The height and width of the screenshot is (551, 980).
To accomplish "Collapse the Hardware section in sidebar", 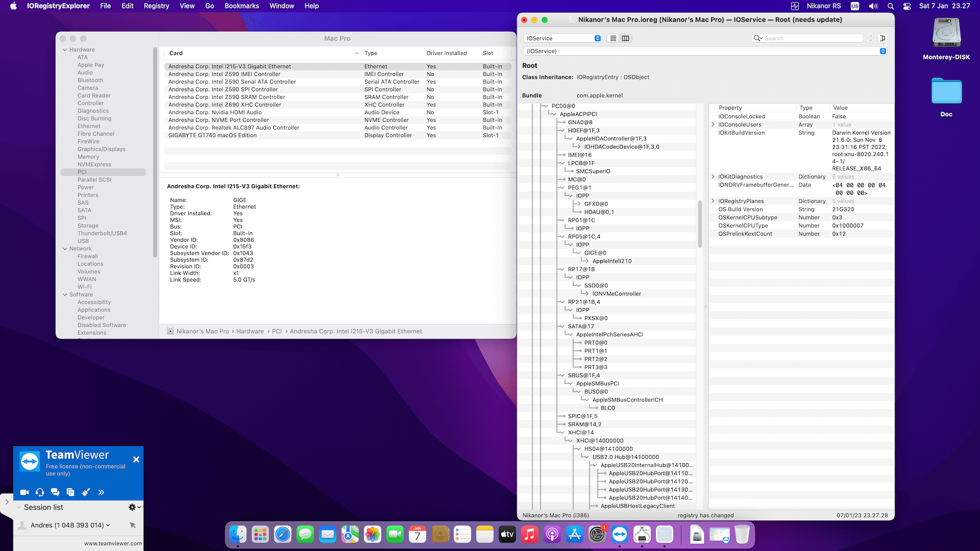I will pyautogui.click(x=65, y=49).
